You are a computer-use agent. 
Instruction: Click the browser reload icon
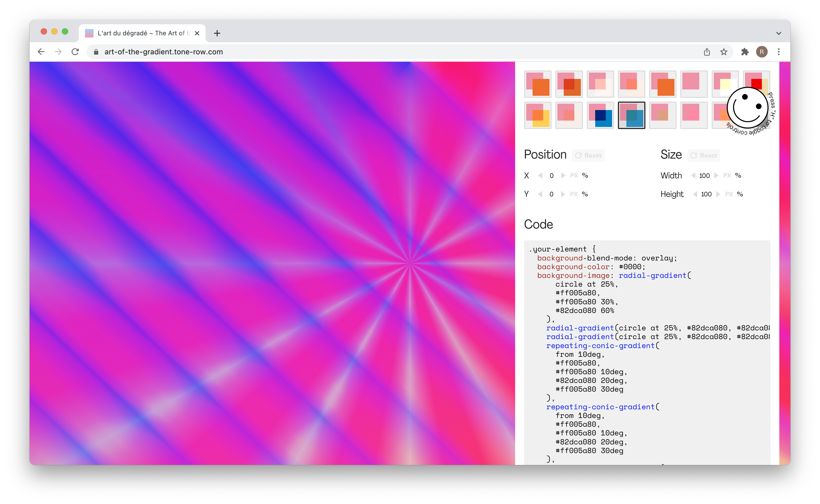point(75,52)
